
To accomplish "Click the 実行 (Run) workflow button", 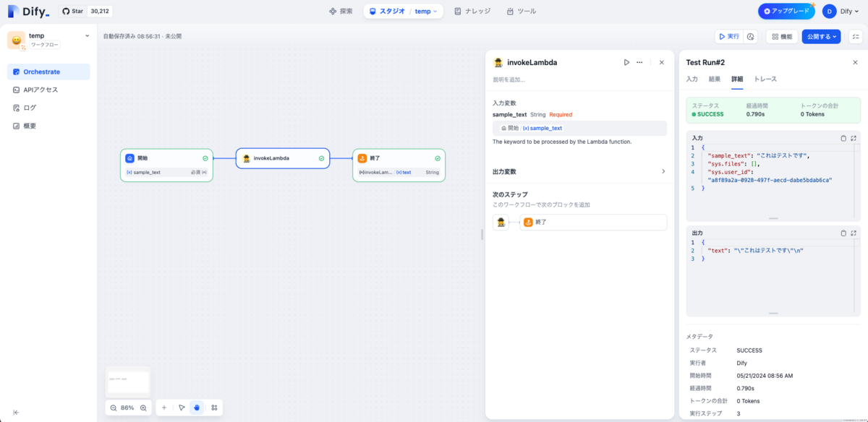I will pyautogui.click(x=728, y=36).
